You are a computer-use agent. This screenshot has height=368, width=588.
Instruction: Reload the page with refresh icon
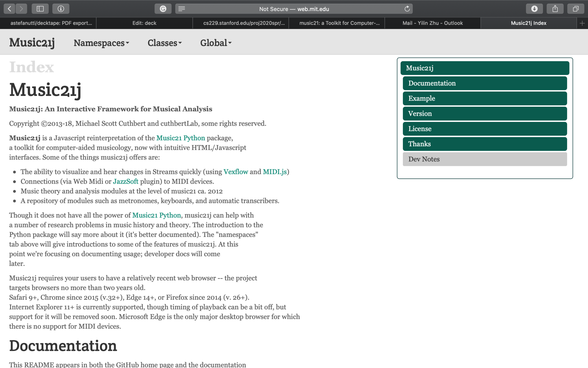click(x=407, y=9)
